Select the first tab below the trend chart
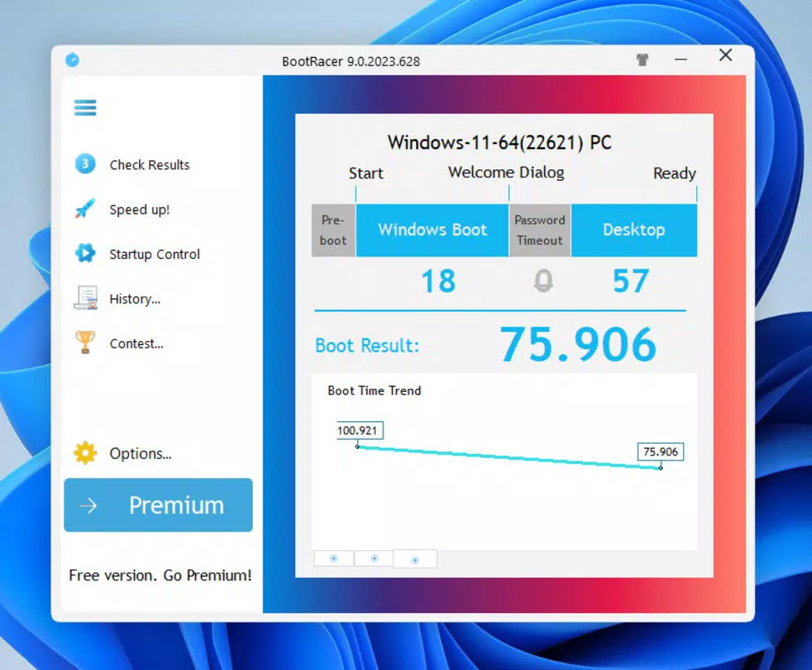 (334, 558)
